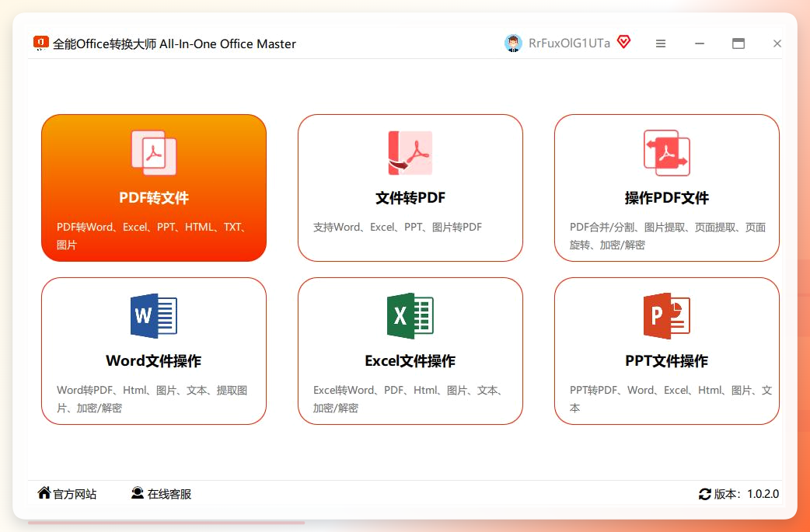Screen dimensions: 810x532
Task: Click description starting Excel转Word、PDF
Action: [x=410, y=399]
